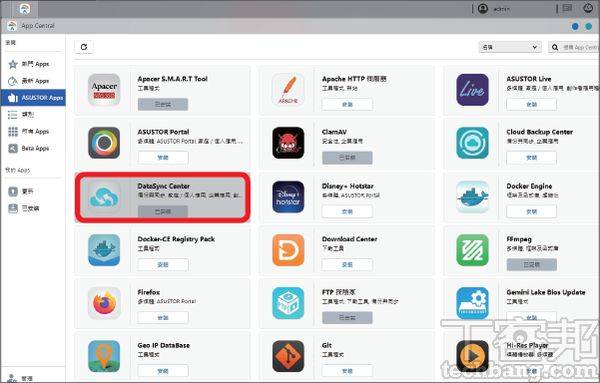Open the ClamAV app icon
The height and width of the screenshot is (383, 600).
pos(288,143)
